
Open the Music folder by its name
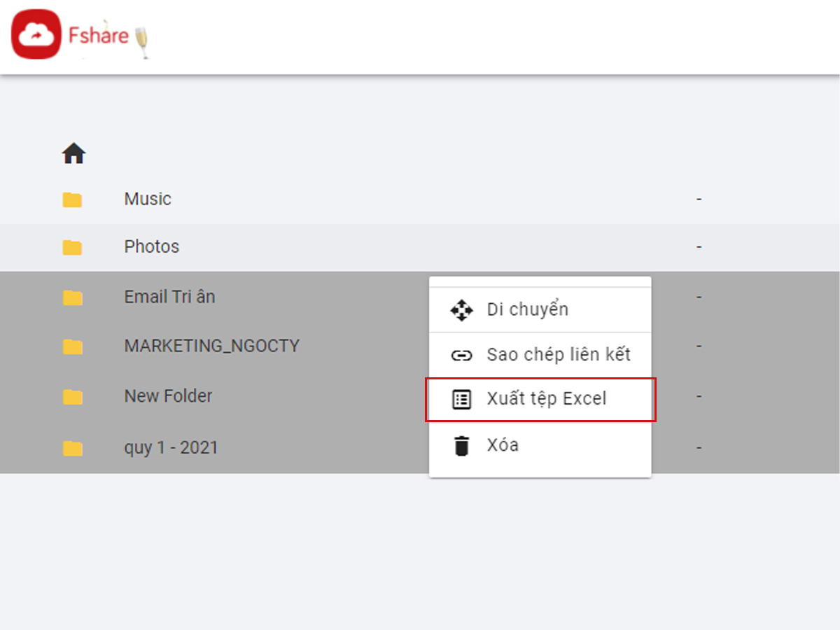tap(148, 199)
